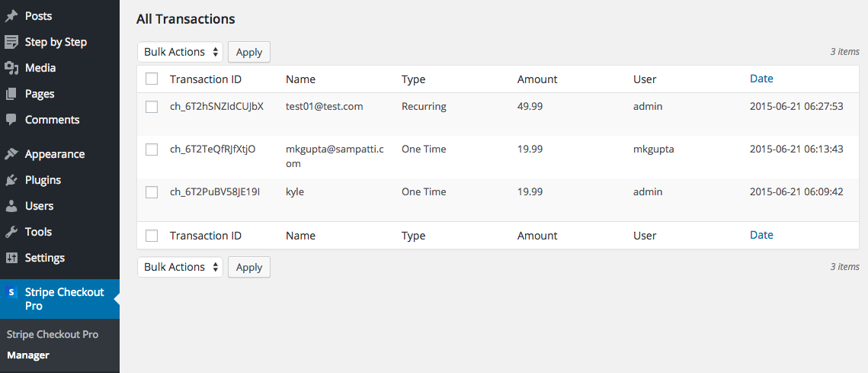Expand the bottom Bulk Actions dropdown
This screenshot has width=868, height=373.
click(x=180, y=267)
